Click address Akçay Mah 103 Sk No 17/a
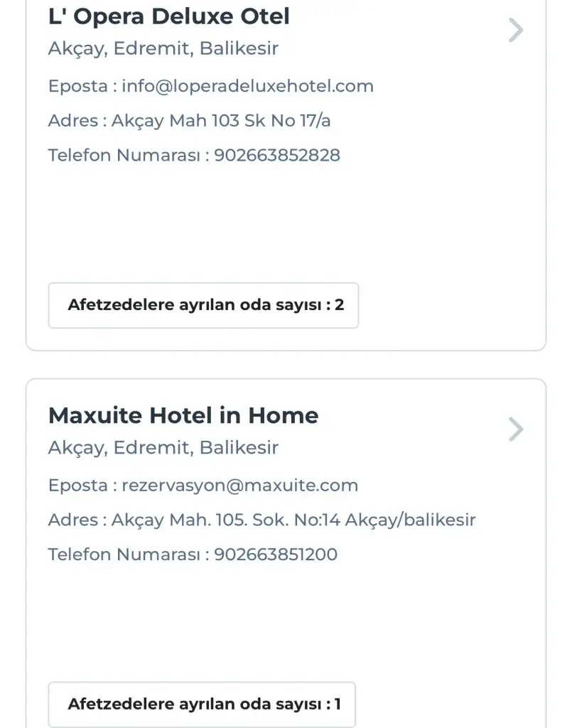572x728 pixels. pos(221,121)
